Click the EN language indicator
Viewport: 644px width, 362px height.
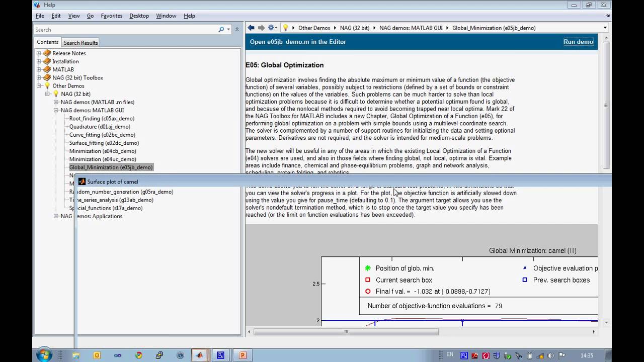[450, 355]
